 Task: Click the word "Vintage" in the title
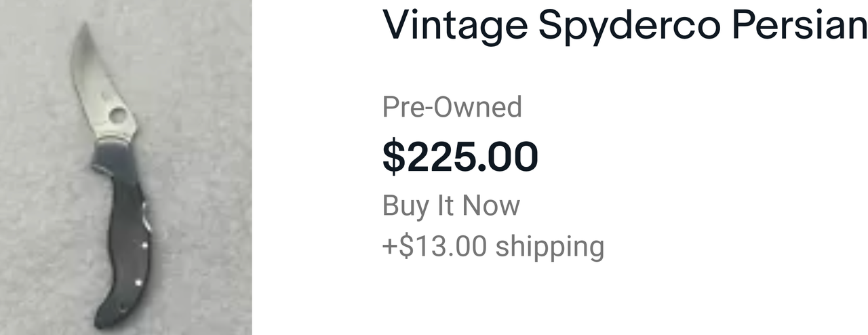tap(454, 25)
